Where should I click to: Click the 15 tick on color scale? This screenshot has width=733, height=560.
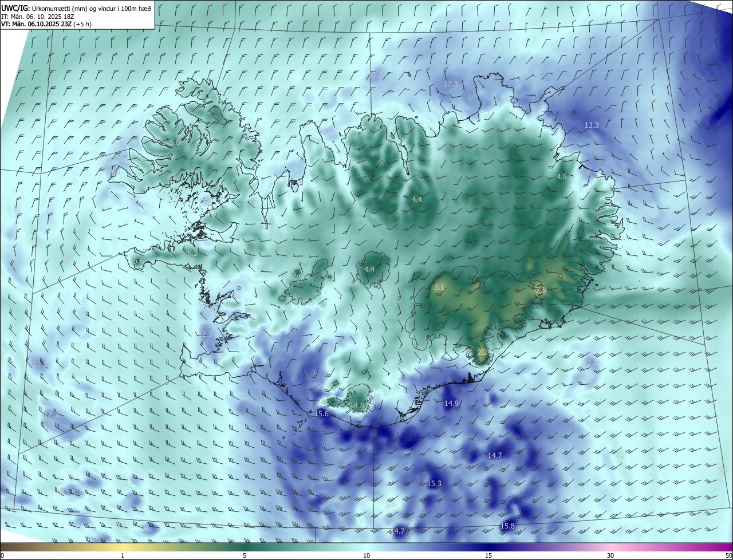[x=488, y=555]
